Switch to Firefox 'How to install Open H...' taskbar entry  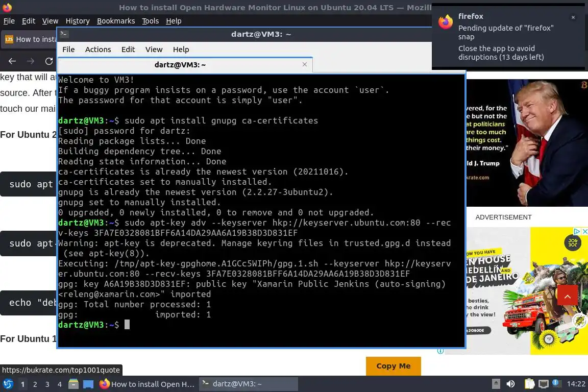[147, 384]
